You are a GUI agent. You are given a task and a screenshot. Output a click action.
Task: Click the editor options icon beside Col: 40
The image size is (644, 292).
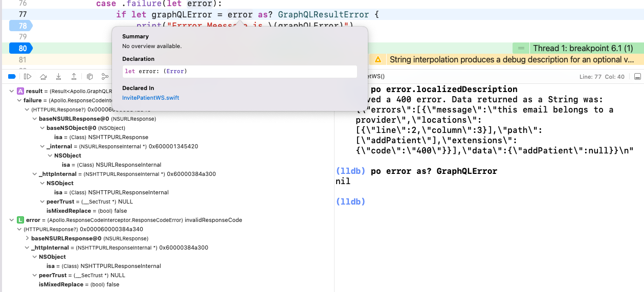637,77
